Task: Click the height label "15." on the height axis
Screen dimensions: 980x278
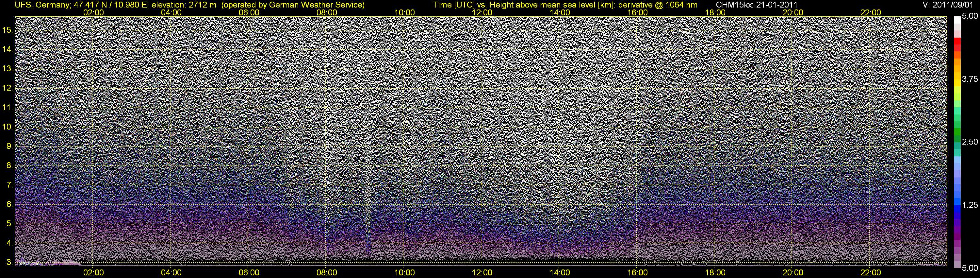Action: (x=8, y=30)
